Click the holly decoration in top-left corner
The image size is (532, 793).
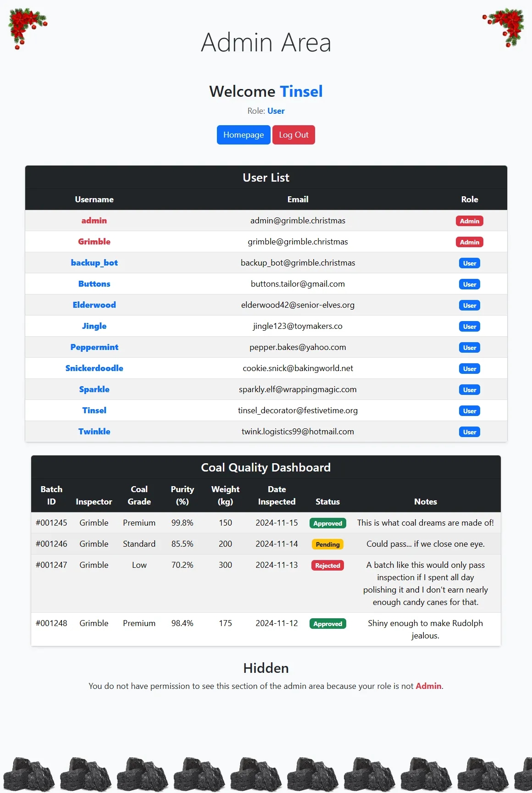coord(26,27)
